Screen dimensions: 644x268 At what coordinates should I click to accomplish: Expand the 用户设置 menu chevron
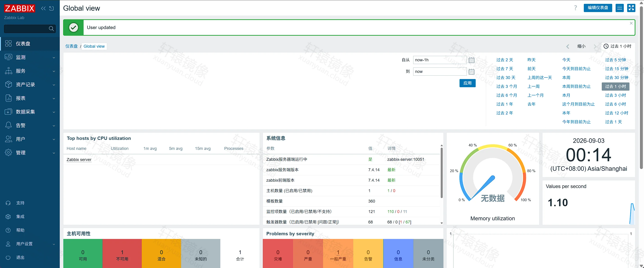click(x=54, y=244)
